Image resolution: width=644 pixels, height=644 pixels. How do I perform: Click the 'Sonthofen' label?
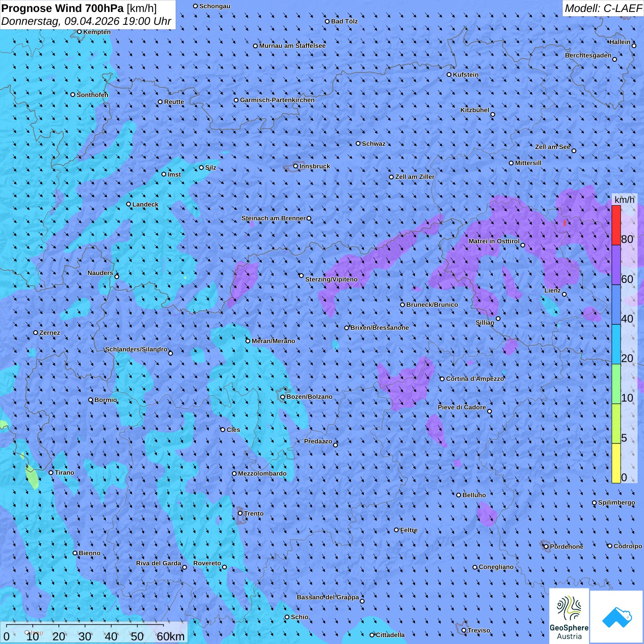point(92,95)
